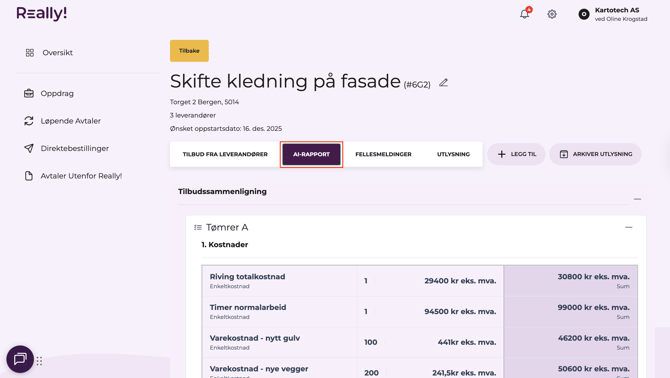
Task: Click the Tømrer A heading
Action: point(227,227)
